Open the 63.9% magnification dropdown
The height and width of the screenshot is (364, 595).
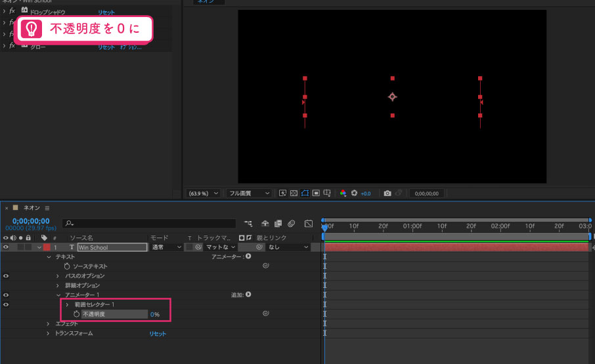204,193
